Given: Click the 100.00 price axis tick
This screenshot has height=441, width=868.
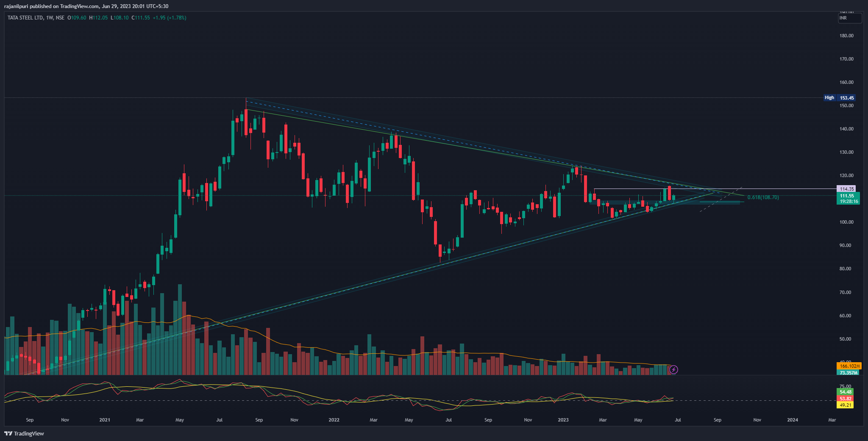Looking at the screenshot, I should click(x=846, y=222).
